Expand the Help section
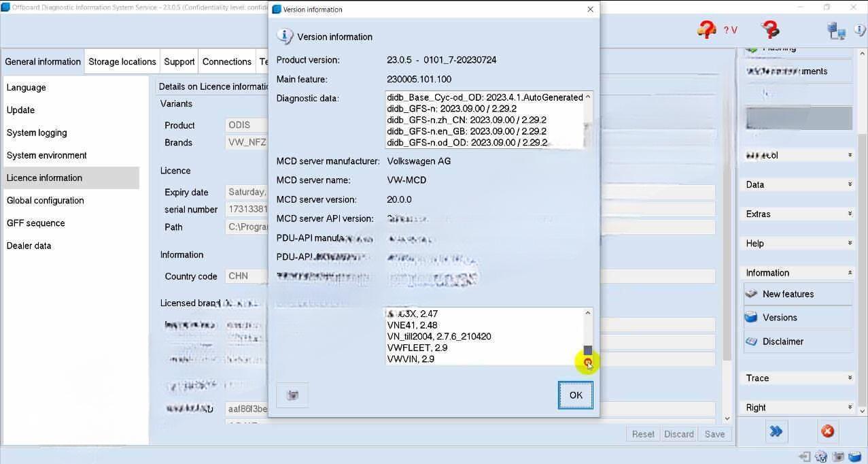Screen dimensions: 868x464 [798, 243]
